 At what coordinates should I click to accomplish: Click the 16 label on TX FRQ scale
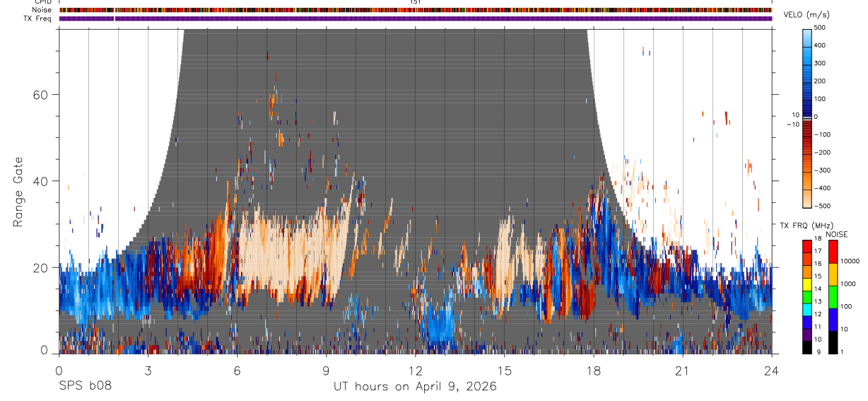click(x=819, y=264)
